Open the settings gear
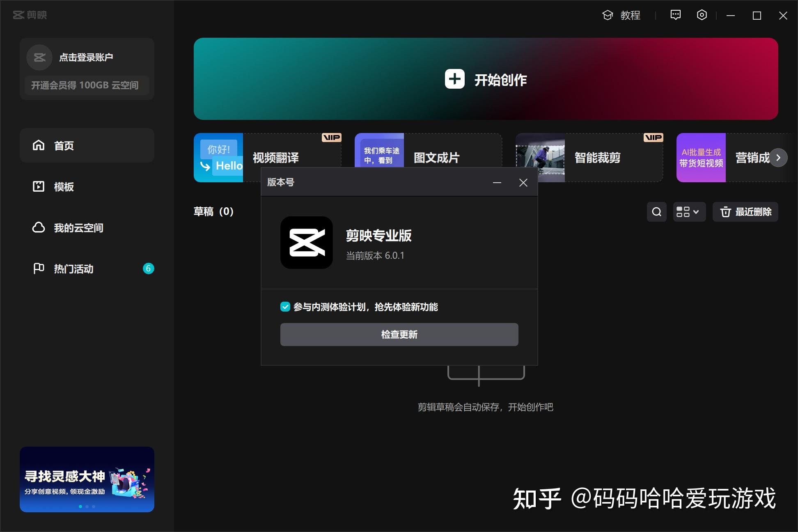Screen dimensions: 798x532 click(x=702, y=15)
